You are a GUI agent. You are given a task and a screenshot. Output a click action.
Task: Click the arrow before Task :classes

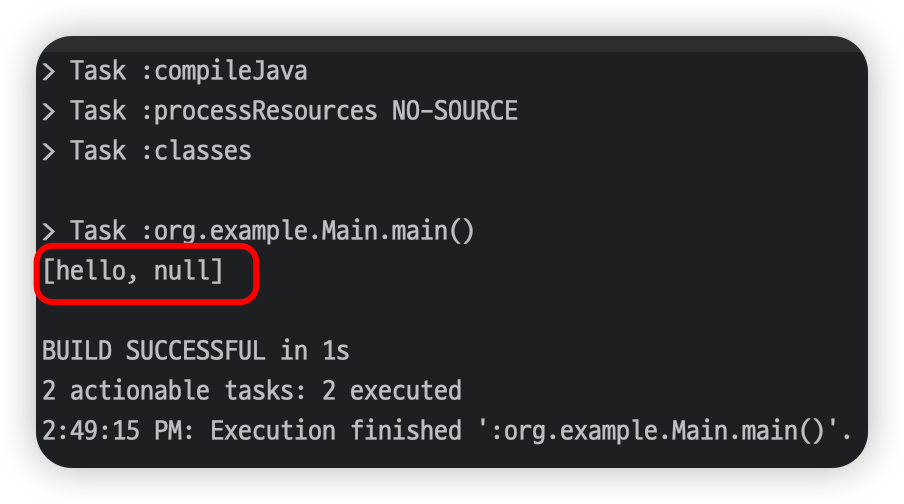point(49,151)
